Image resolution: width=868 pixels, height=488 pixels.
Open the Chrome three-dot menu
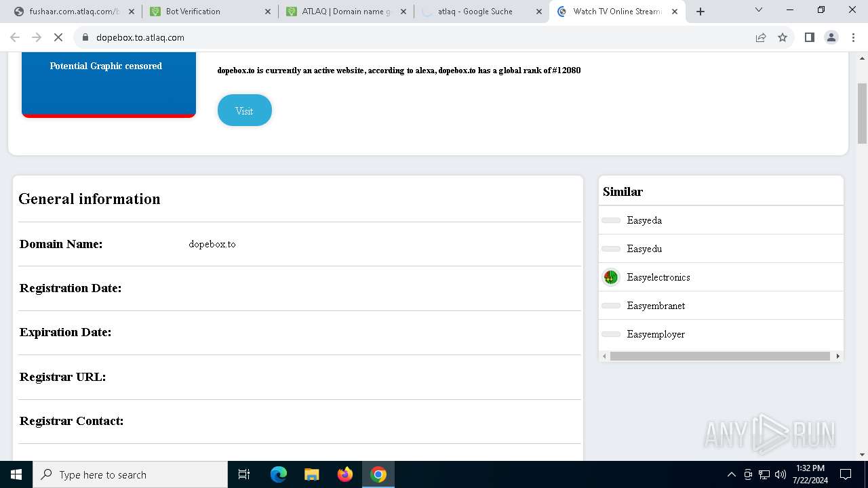pyautogui.click(x=853, y=37)
